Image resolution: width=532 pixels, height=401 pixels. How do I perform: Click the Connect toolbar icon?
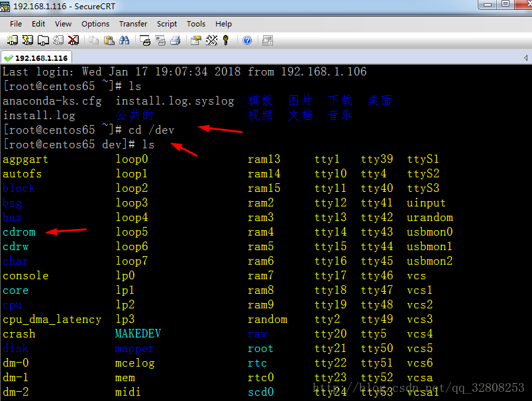[x=13, y=40]
